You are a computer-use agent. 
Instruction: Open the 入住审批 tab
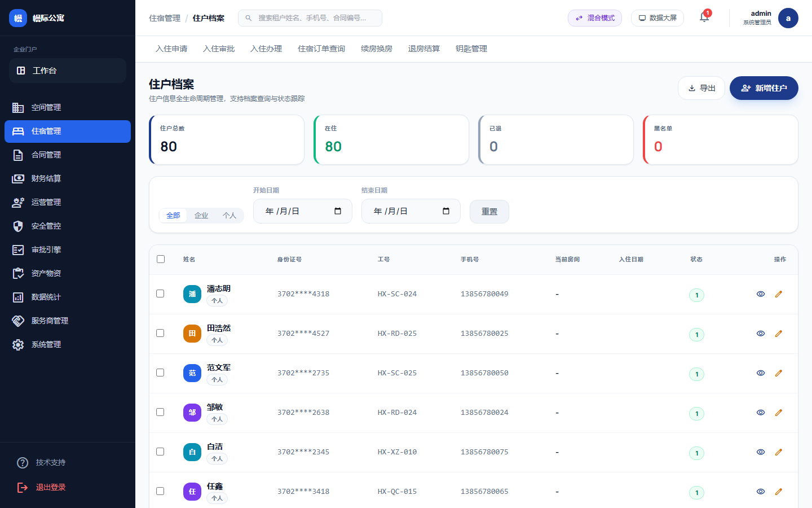pos(219,49)
